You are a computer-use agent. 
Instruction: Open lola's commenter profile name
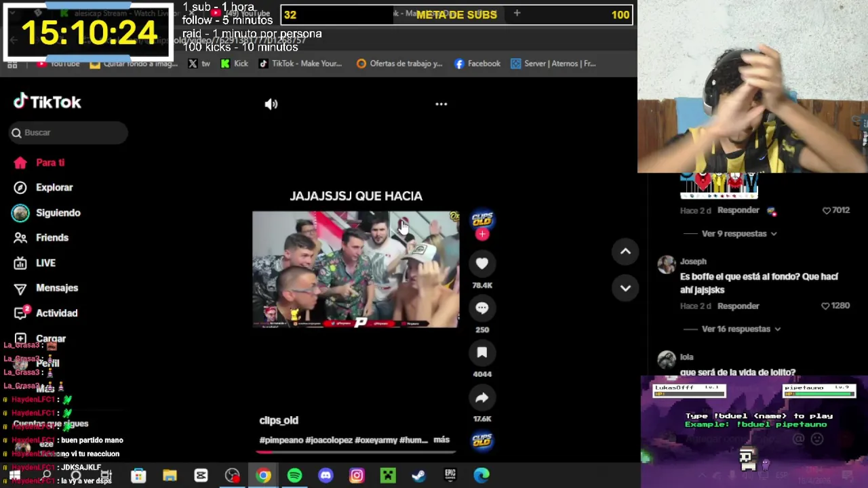coord(687,357)
